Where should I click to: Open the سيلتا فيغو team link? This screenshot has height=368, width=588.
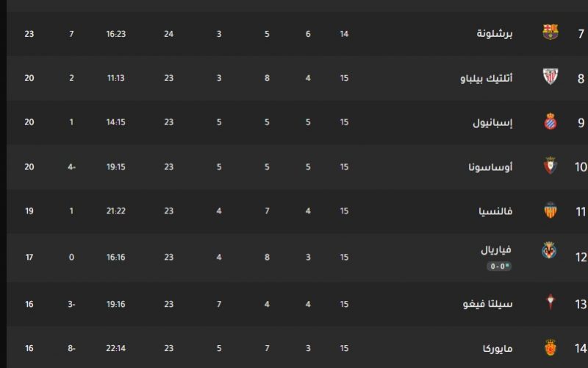click(487, 304)
